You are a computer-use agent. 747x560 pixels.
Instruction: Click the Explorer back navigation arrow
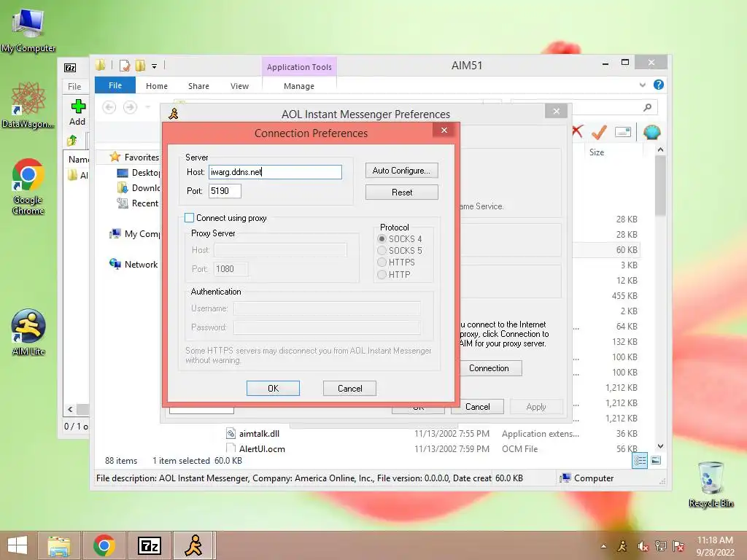pyautogui.click(x=109, y=107)
